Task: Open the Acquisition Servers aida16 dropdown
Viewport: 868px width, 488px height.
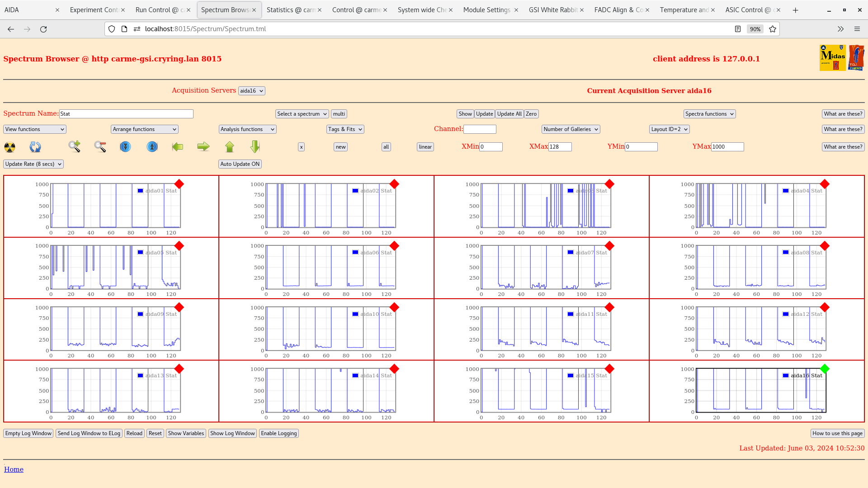Action: pyautogui.click(x=251, y=90)
